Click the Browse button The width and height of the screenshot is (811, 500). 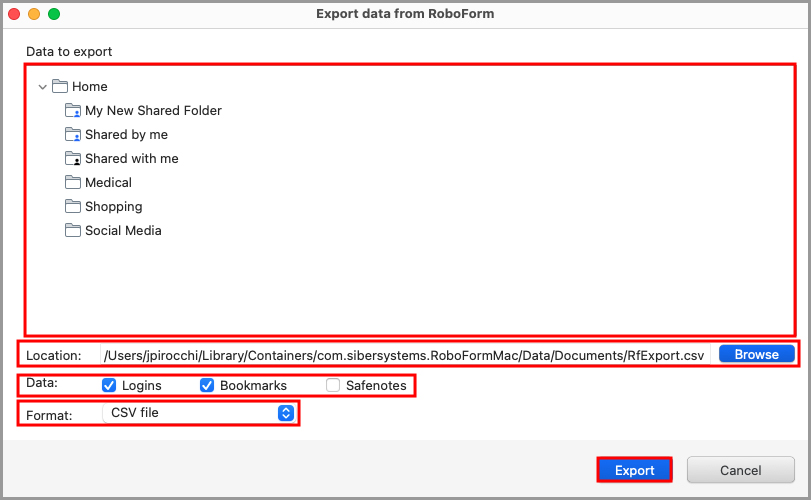click(757, 354)
